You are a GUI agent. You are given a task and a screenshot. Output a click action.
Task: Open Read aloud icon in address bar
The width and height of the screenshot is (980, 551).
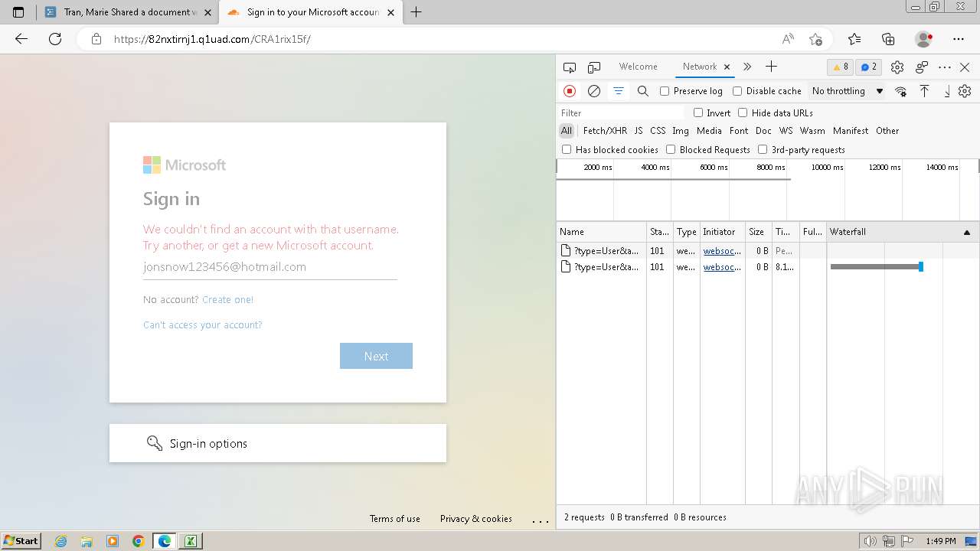click(788, 39)
